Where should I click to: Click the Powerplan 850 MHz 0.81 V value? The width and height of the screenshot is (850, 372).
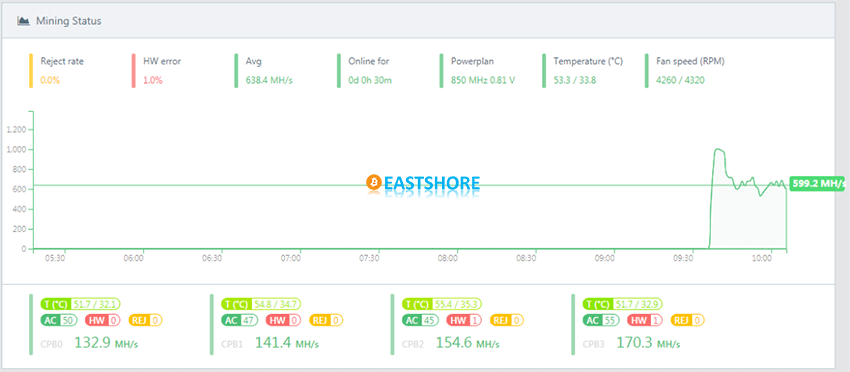point(483,80)
